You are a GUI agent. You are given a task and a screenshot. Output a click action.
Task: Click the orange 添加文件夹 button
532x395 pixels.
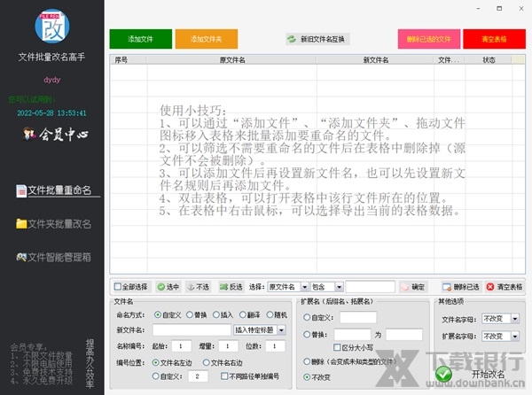point(207,39)
